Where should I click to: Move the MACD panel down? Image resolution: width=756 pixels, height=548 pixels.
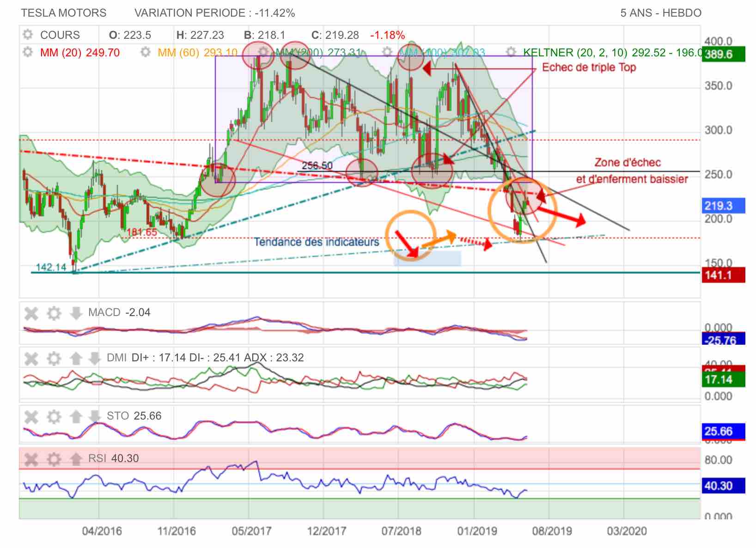coord(76,314)
